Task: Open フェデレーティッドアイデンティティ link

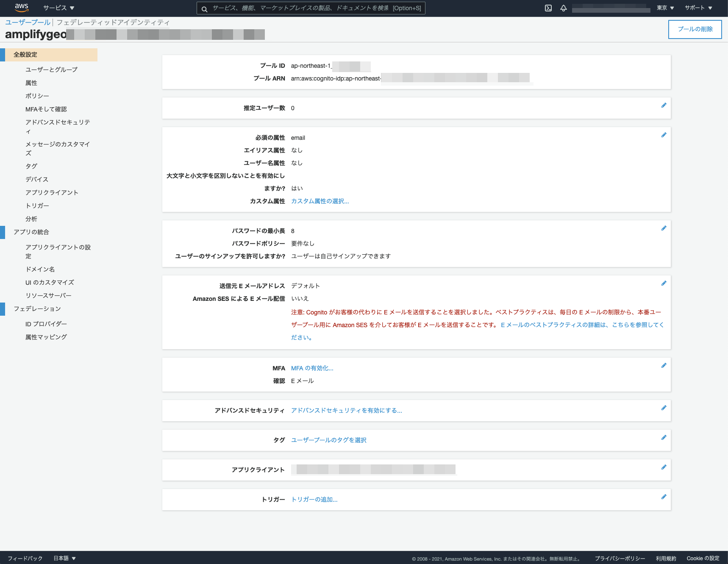Action: pos(113,22)
